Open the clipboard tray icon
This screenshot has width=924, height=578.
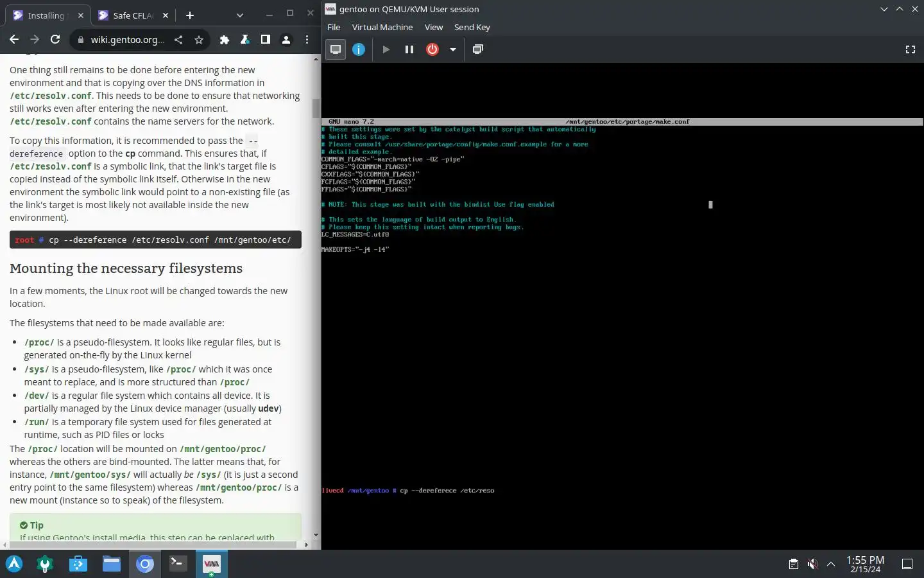coord(794,564)
